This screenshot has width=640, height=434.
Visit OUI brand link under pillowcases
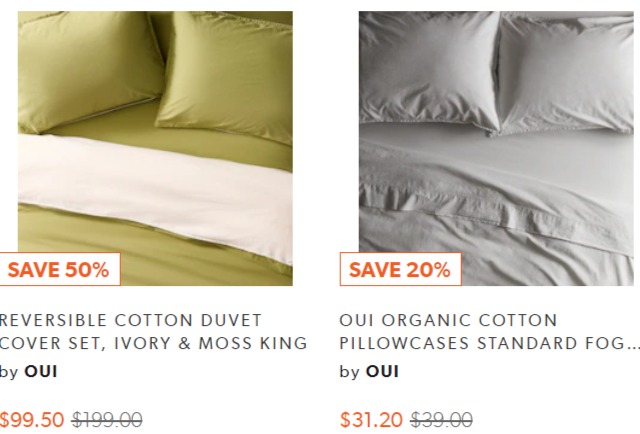[x=382, y=372]
